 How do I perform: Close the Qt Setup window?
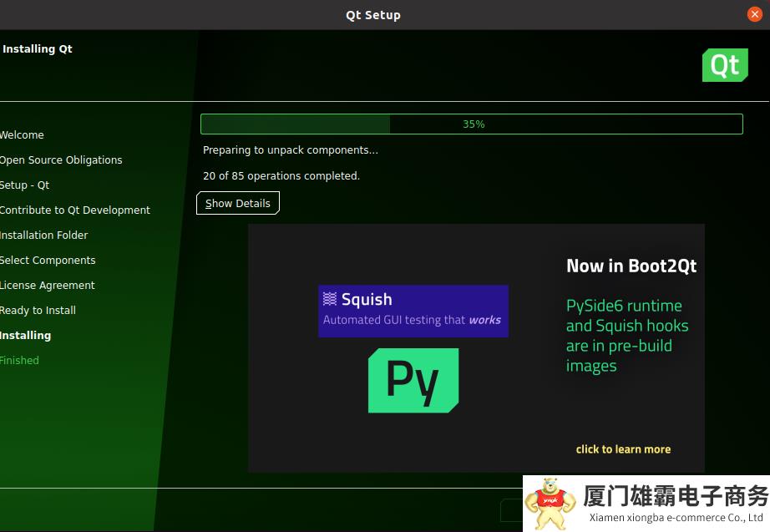[x=754, y=14]
